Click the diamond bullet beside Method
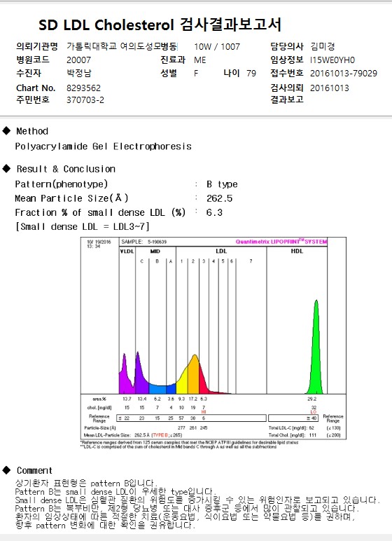The height and width of the screenshot is (541, 392). 6,131
